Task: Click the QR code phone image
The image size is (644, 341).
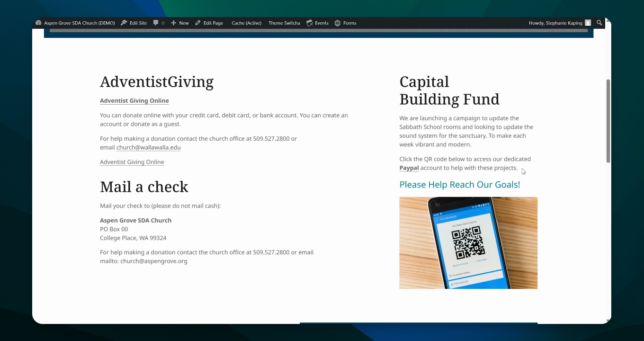Action: 468,243
